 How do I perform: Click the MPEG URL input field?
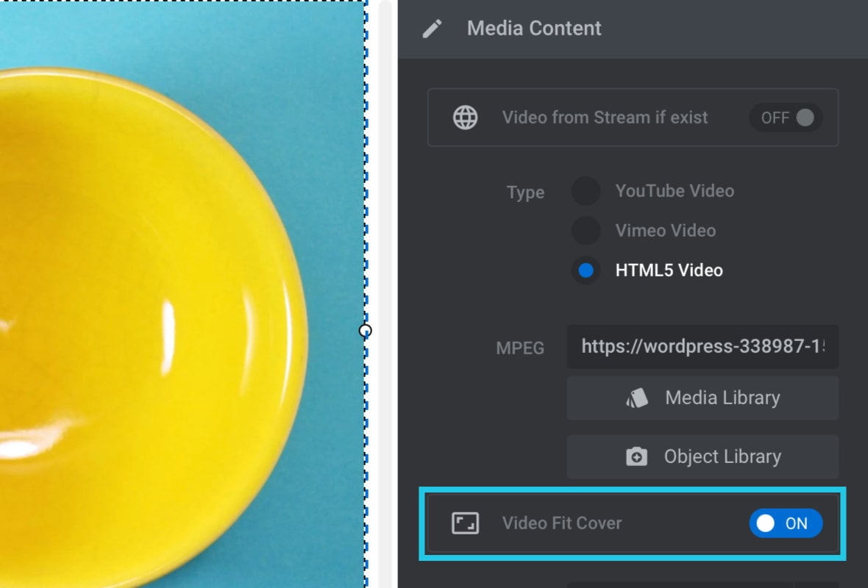(702, 347)
